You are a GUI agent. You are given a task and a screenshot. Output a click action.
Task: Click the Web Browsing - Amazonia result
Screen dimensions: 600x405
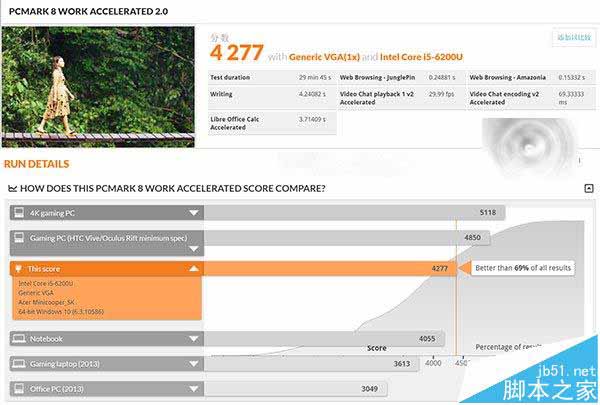[531, 77]
